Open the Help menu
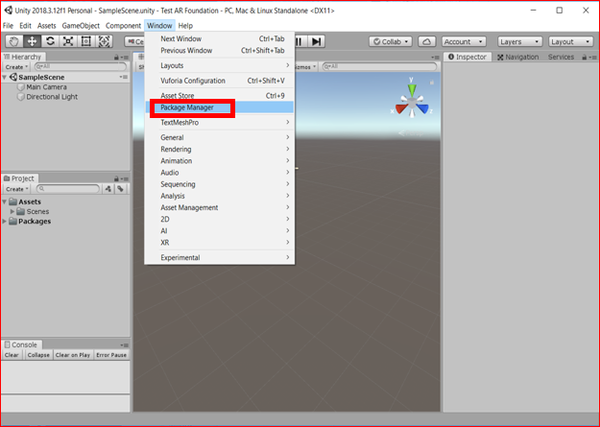Image resolution: width=600 pixels, height=427 pixels. 186,26
